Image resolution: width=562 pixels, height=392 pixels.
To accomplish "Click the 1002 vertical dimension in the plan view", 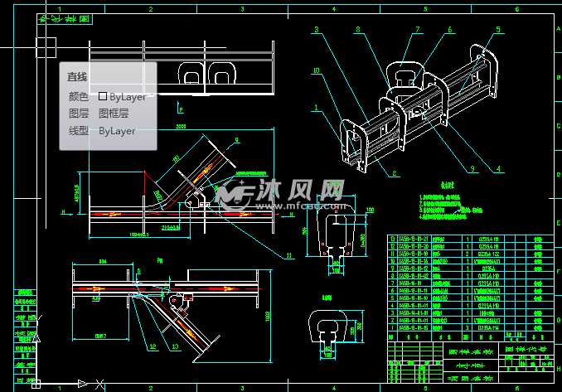I will click(x=268, y=317).
